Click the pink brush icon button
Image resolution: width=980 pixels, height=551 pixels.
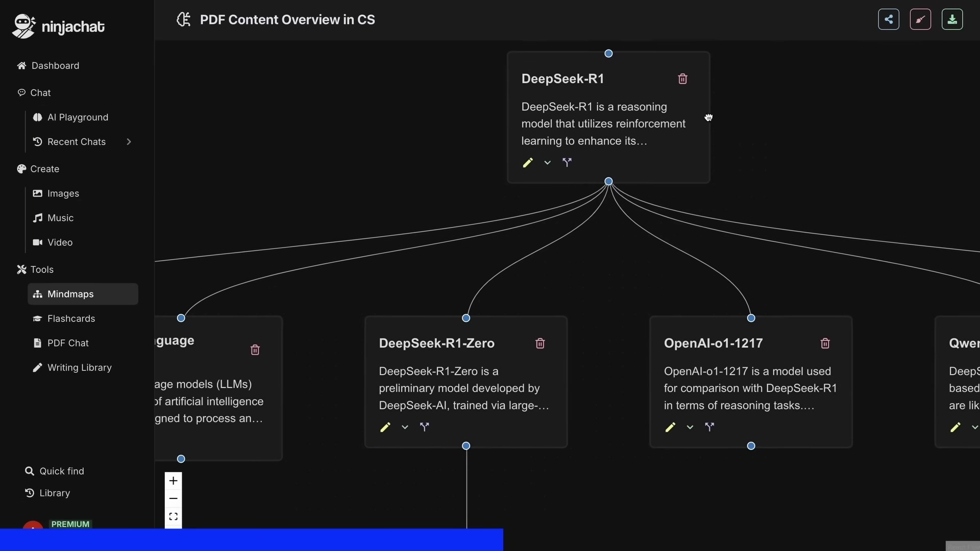click(920, 19)
